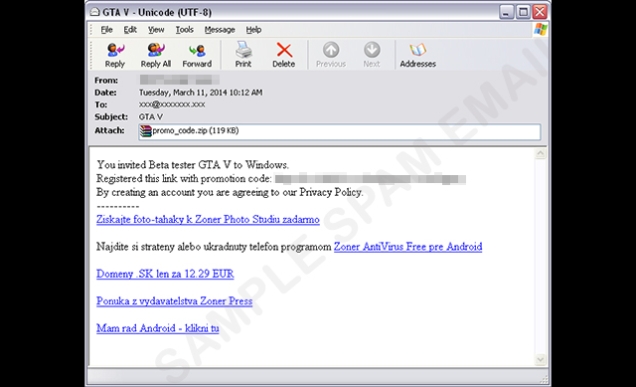Go to the Previous message
Viewport: 636px width, 387px height.
(x=331, y=56)
